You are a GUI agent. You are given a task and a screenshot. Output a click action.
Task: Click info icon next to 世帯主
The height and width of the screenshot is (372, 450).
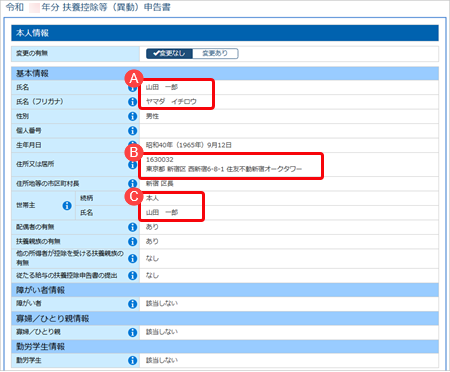[x=67, y=206]
